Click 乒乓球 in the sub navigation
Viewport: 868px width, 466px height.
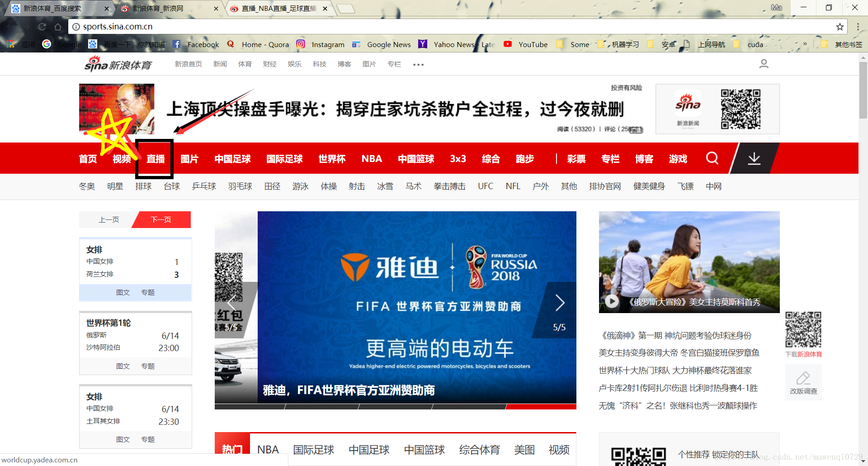click(x=204, y=186)
